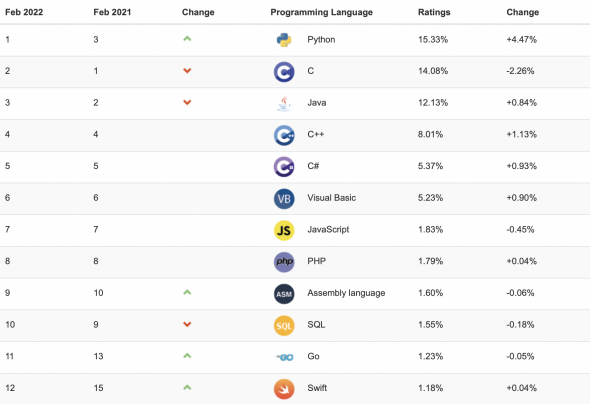Click the +0.90% change value
The width and height of the screenshot is (590, 404).
522,198
